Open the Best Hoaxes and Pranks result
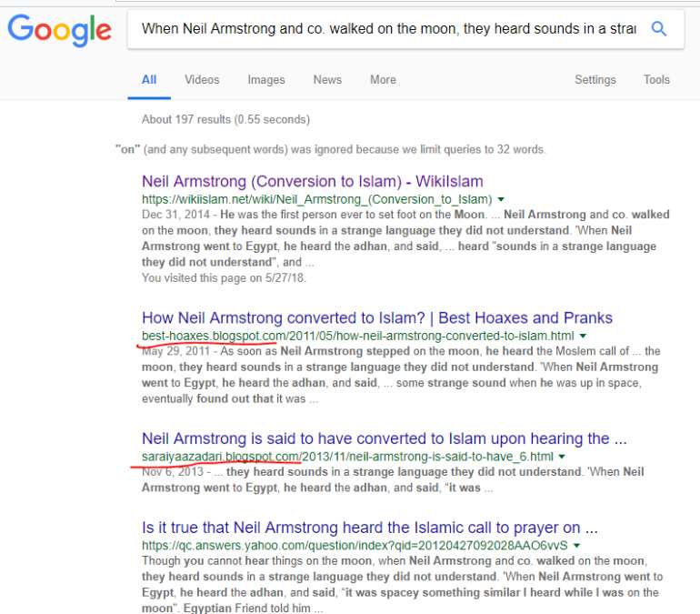The image size is (700, 614). click(x=377, y=318)
